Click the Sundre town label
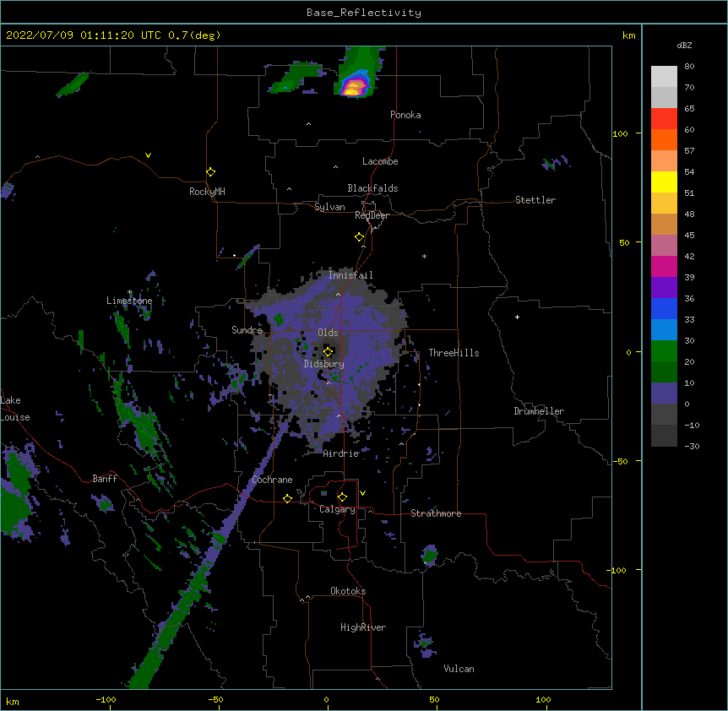The width and height of the screenshot is (728, 711). coord(247,330)
